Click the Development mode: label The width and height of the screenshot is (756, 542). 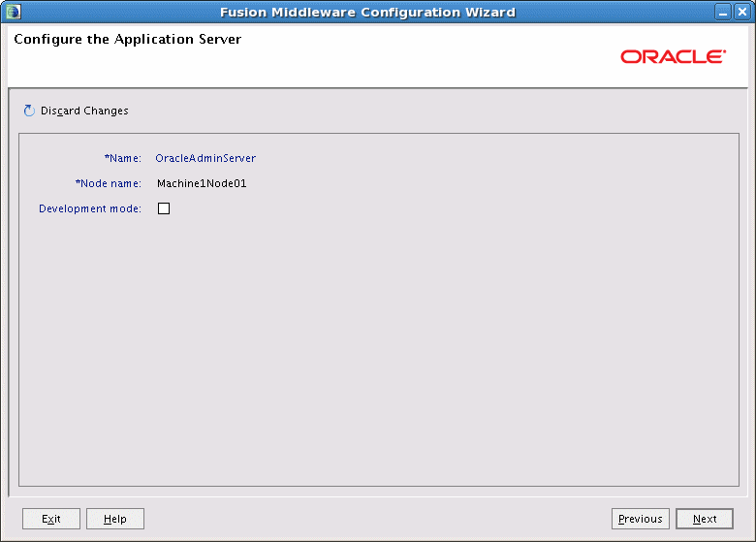pyautogui.click(x=90, y=208)
